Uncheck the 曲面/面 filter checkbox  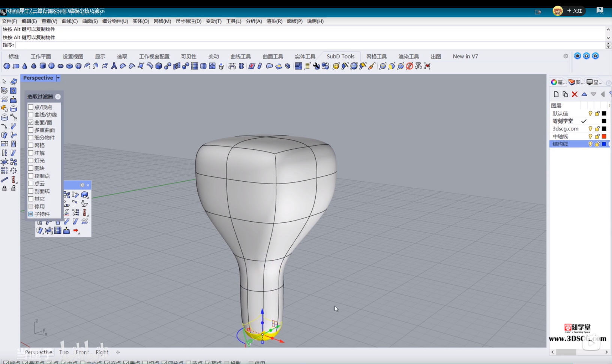(x=31, y=122)
